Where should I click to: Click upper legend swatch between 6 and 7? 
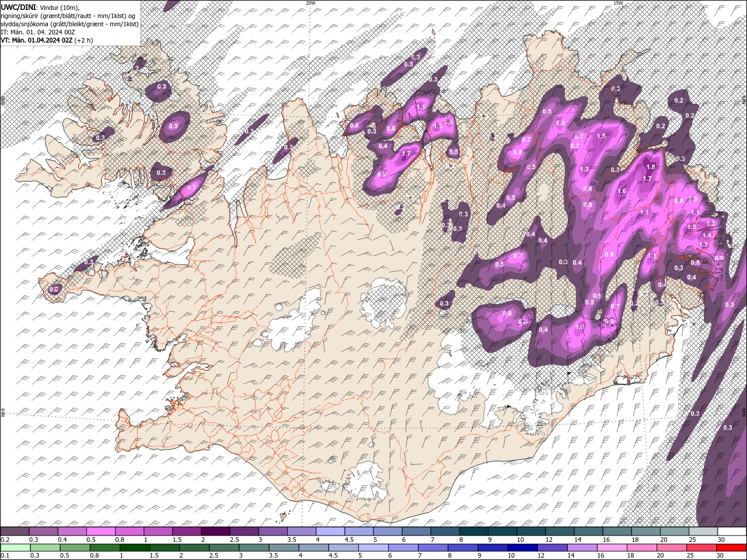click(x=416, y=531)
